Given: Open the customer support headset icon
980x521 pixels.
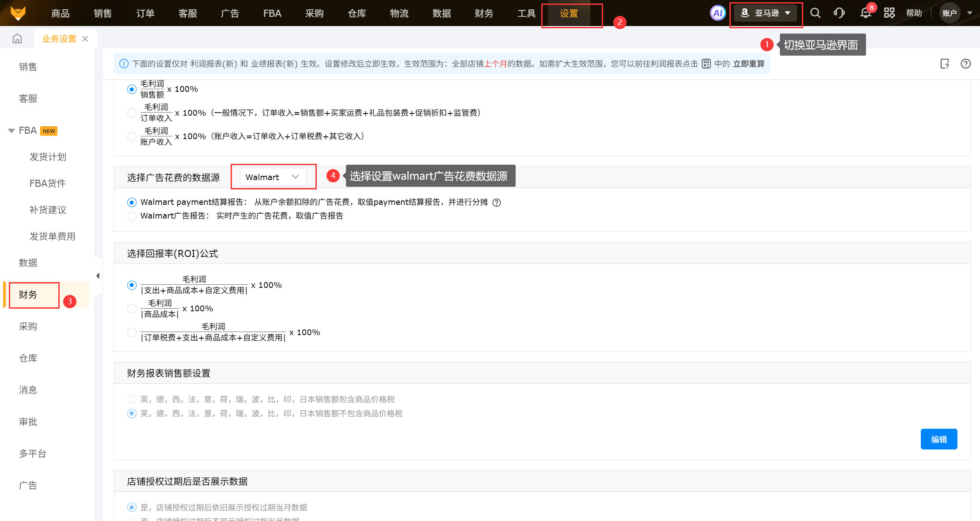Looking at the screenshot, I should point(839,13).
